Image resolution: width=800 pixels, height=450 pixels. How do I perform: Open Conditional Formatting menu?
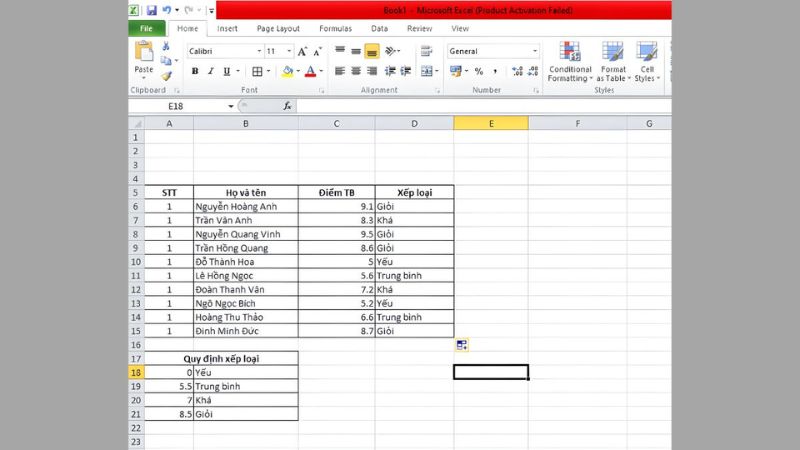click(570, 61)
